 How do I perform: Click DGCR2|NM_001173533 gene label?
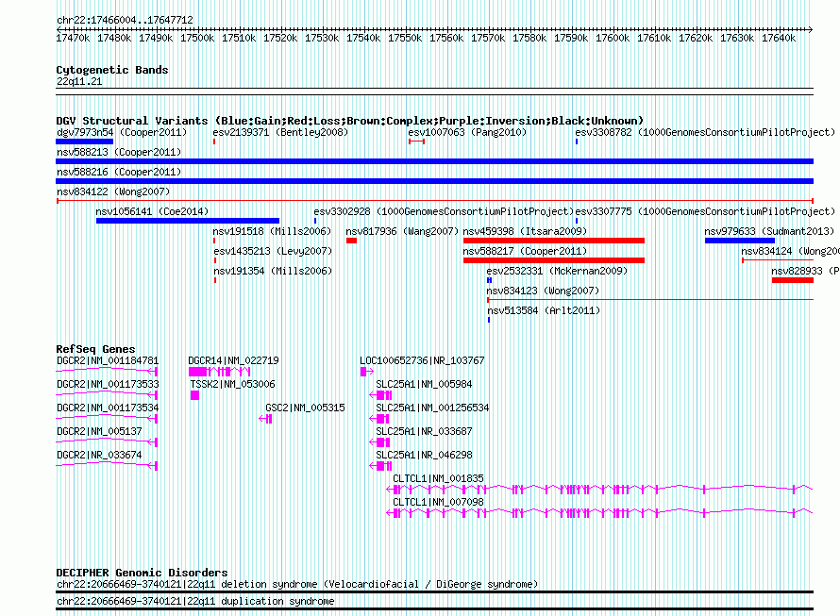[108, 384]
